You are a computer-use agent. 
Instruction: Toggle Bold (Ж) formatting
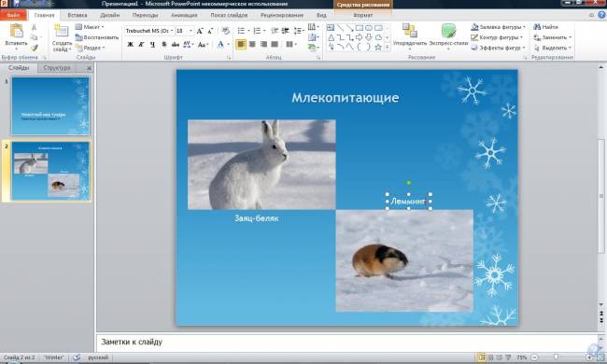[131, 44]
